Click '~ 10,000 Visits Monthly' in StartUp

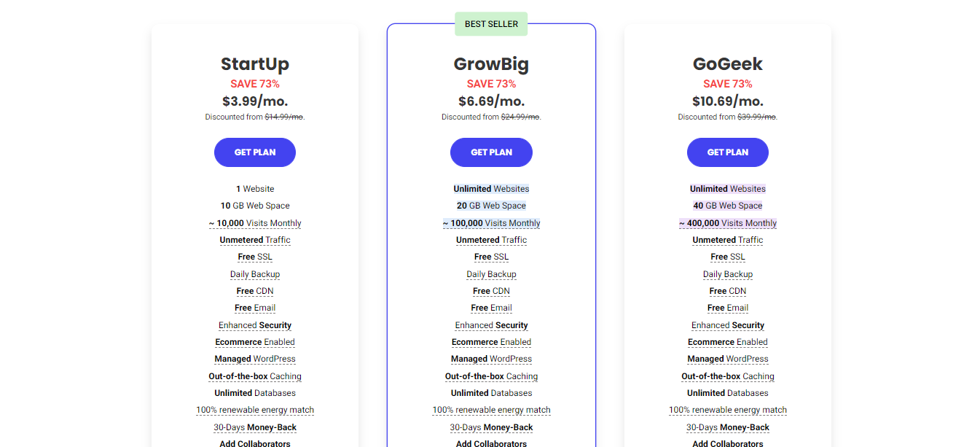(x=255, y=223)
